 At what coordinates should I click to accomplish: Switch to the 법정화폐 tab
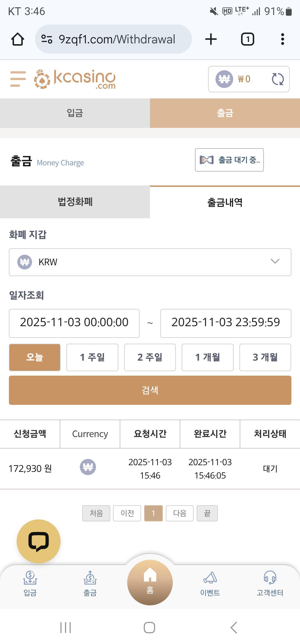point(75,202)
